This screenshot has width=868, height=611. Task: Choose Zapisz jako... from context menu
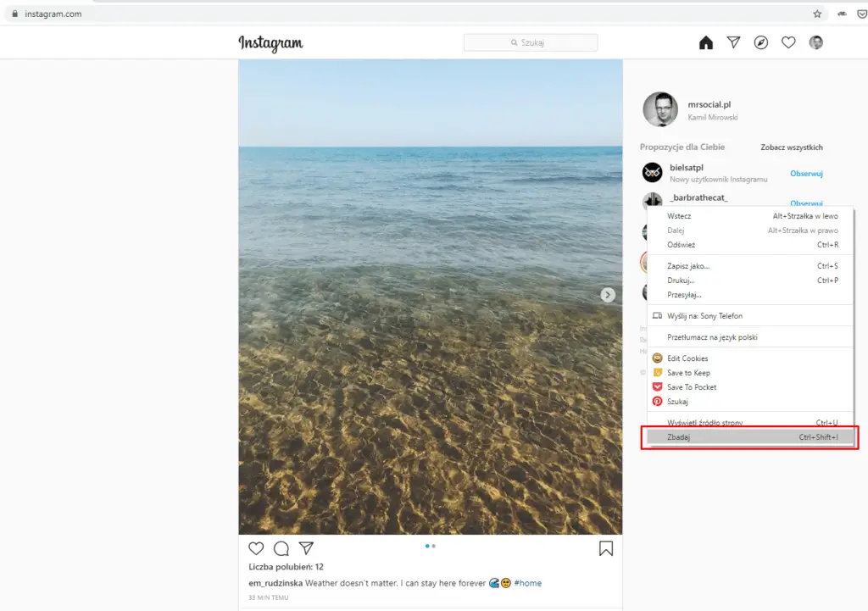coord(688,266)
